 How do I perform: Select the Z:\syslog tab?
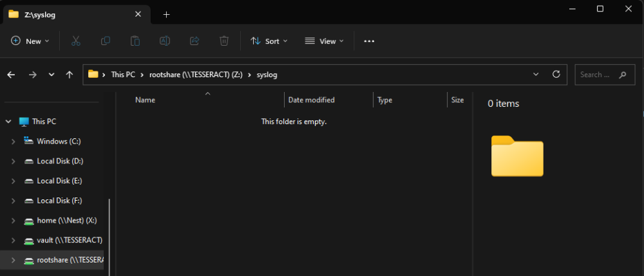pyautogui.click(x=77, y=14)
